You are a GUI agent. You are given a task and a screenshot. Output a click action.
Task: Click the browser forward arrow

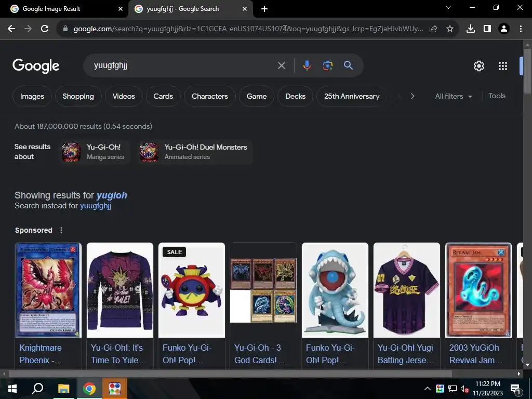tap(28, 29)
